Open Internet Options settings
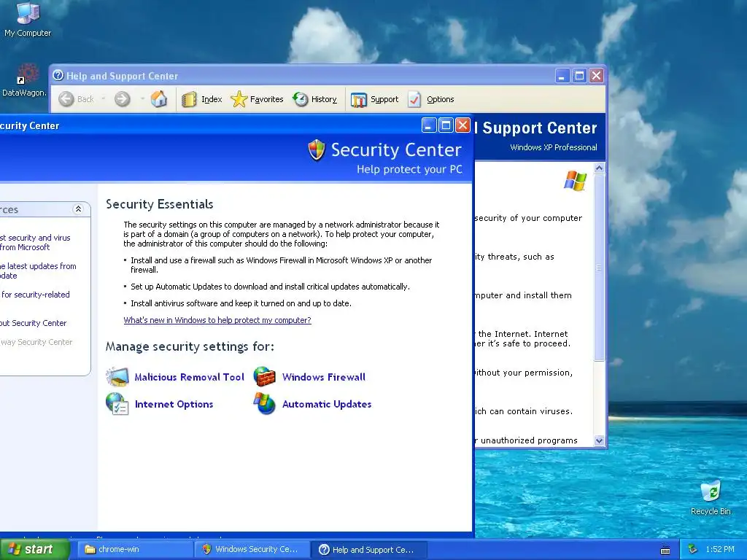 coord(174,404)
